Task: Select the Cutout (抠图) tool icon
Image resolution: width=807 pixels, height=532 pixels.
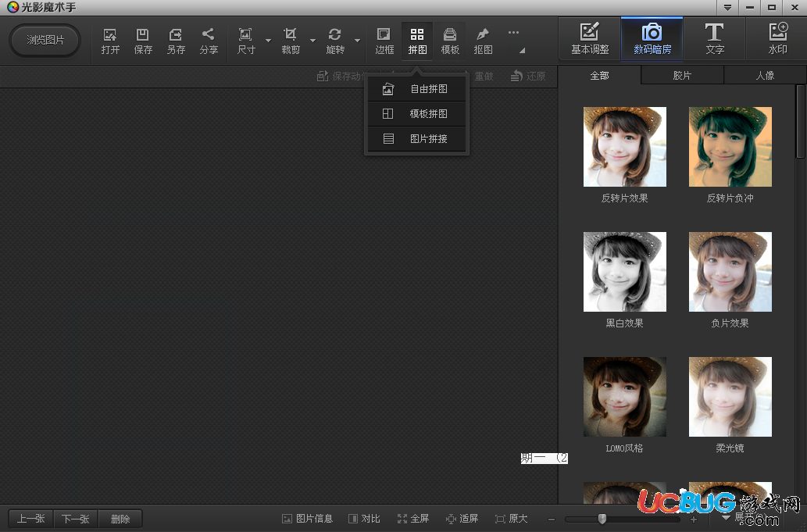Action: [483, 35]
